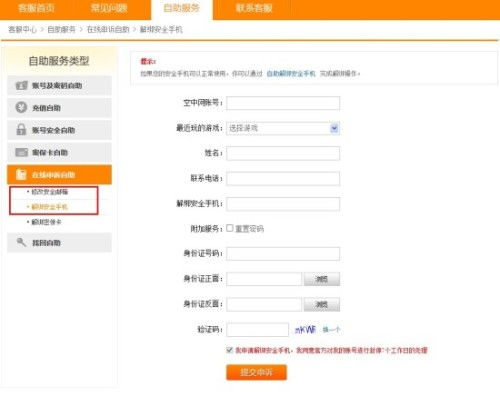Viewport: 500px width, 396px height.
Task: Focus the 解绑安全手机 form input field
Action: point(283,204)
